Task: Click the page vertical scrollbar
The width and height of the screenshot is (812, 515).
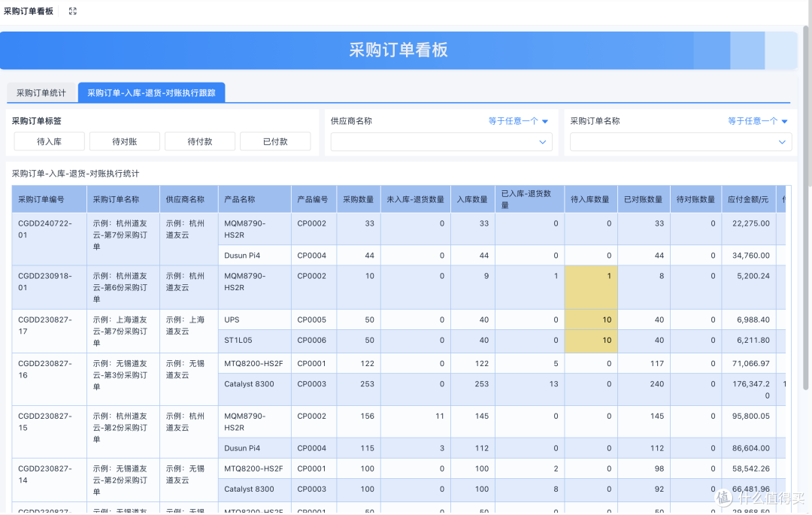Action: pyautogui.click(x=805, y=207)
